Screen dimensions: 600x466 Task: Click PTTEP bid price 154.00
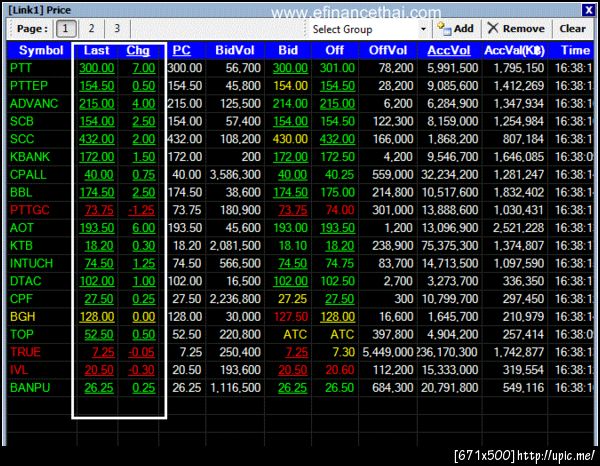(290, 86)
